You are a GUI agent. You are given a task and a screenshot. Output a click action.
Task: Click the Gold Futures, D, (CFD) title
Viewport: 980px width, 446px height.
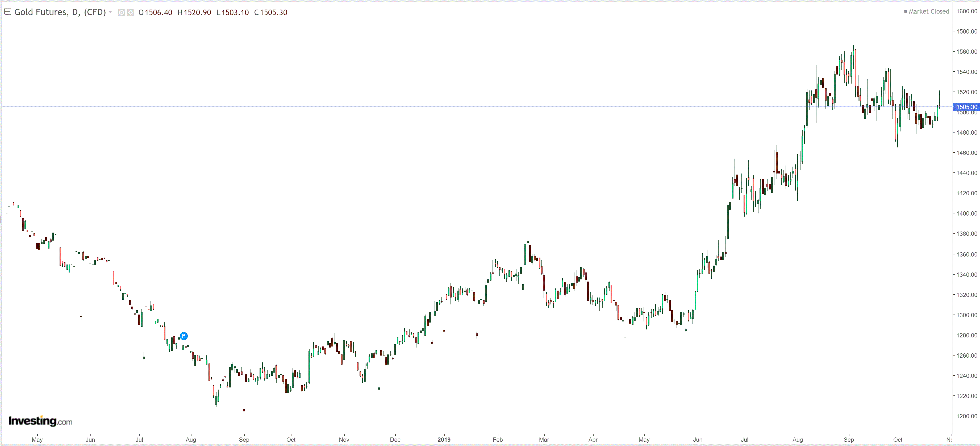click(60, 12)
